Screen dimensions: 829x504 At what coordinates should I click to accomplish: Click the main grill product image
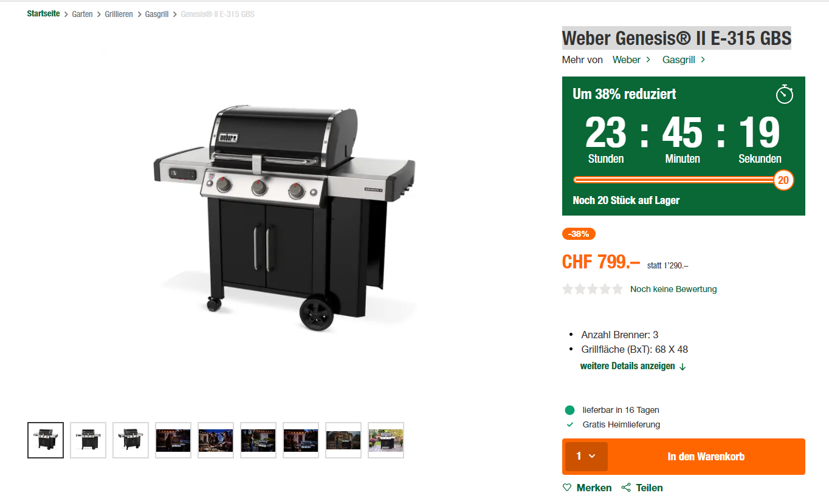click(x=284, y=219)
